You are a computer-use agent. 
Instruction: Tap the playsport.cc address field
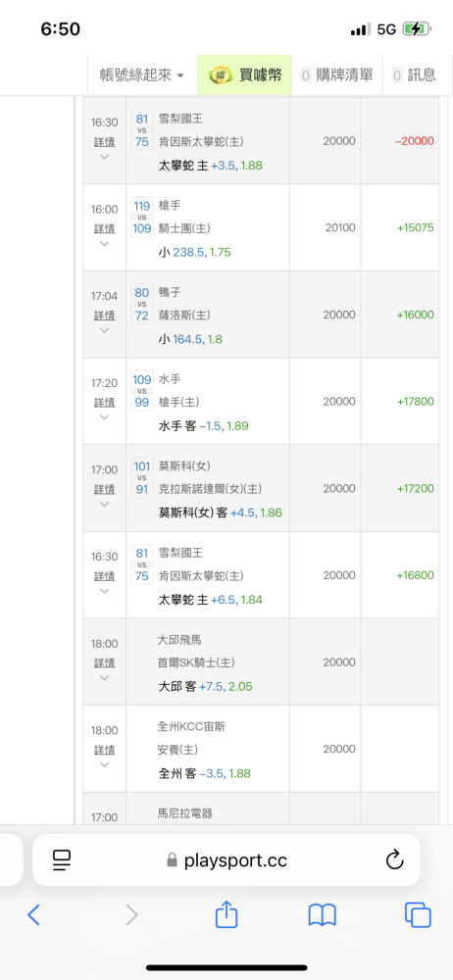pos(226,860)
